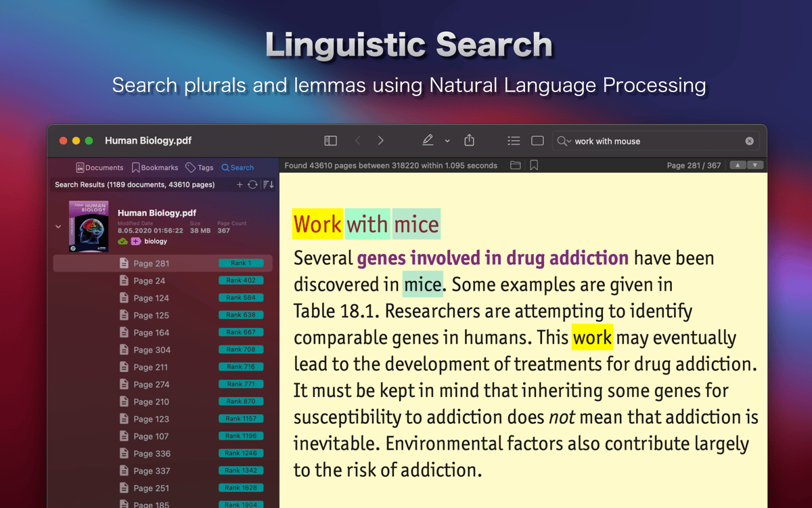The image size is (812, 508).
Task: Toggle single page display icon
Action: [537, 141]
